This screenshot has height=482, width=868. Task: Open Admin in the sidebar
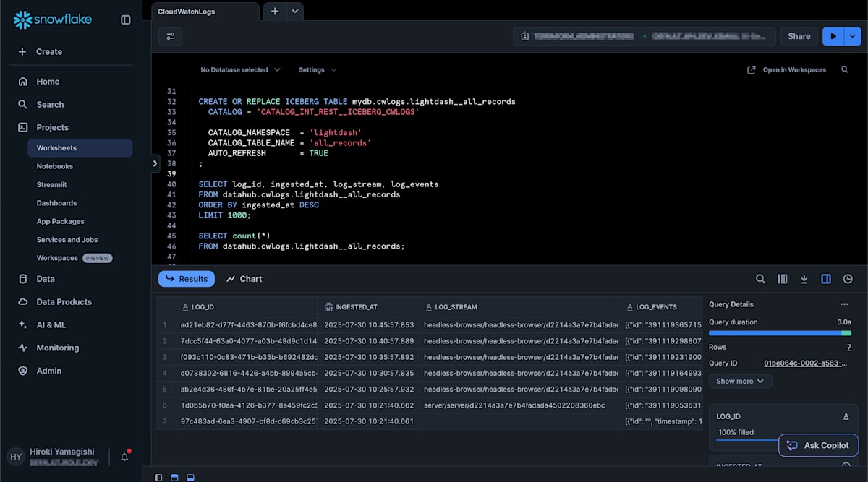(x=49, y=371)
